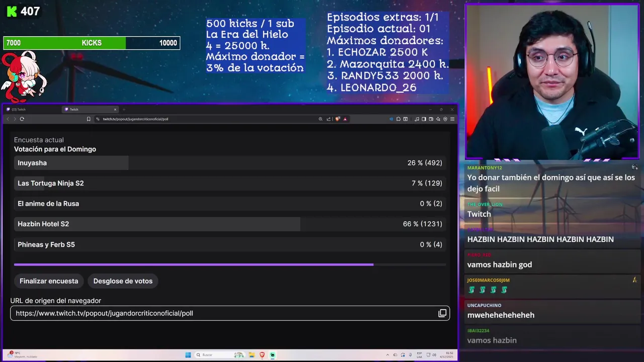This screenshot has width=644, height=362.
Task: Click the browser forward arrow
Action: (15, 119)
